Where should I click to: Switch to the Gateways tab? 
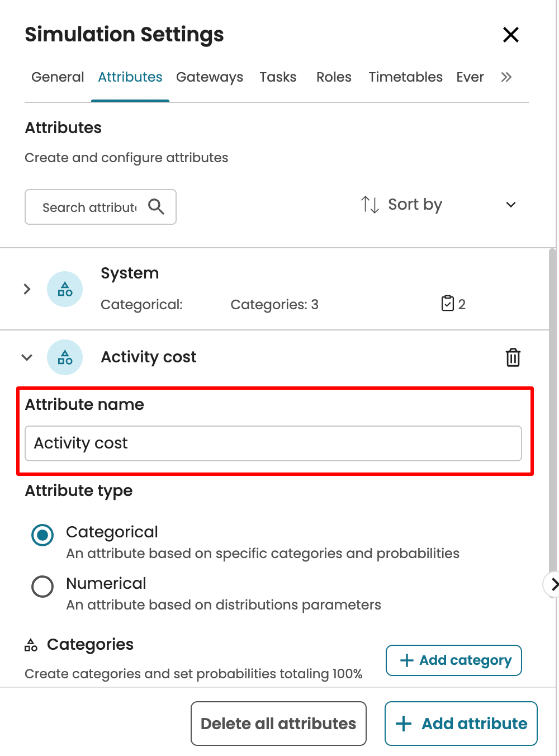pyautogui.click(x=209, y=77)
